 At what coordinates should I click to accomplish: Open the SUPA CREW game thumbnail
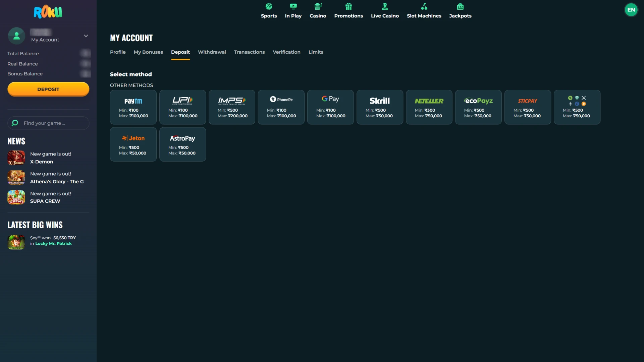[16, 197]
